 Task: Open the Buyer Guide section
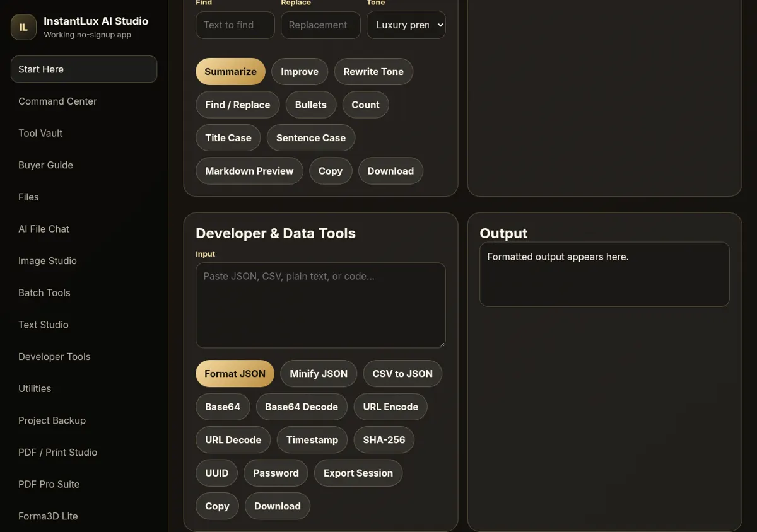click(x=84, y=165)
